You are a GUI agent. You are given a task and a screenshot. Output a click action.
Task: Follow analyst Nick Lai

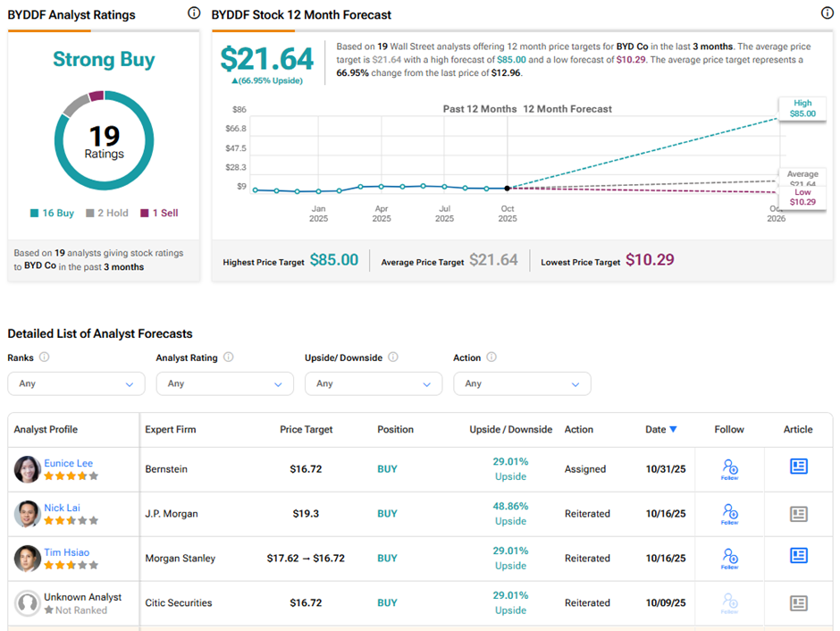coord(729,513)
